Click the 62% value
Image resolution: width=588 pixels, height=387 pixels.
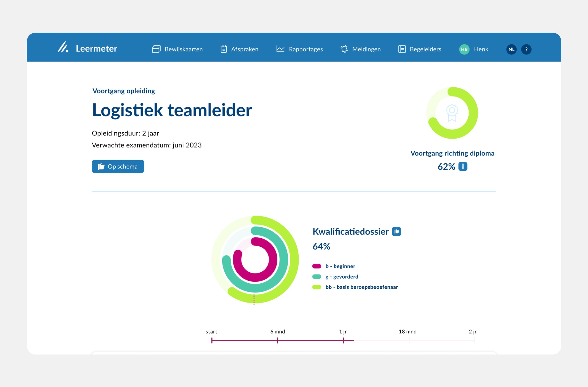pyautogui.click(x=446, y=166)
